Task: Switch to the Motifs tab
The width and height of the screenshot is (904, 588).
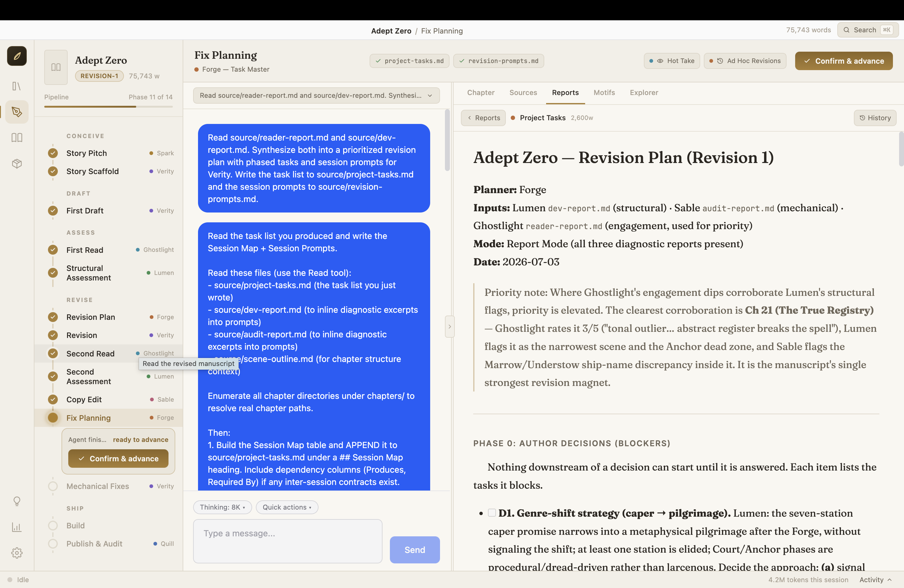Action: point(604,93)
